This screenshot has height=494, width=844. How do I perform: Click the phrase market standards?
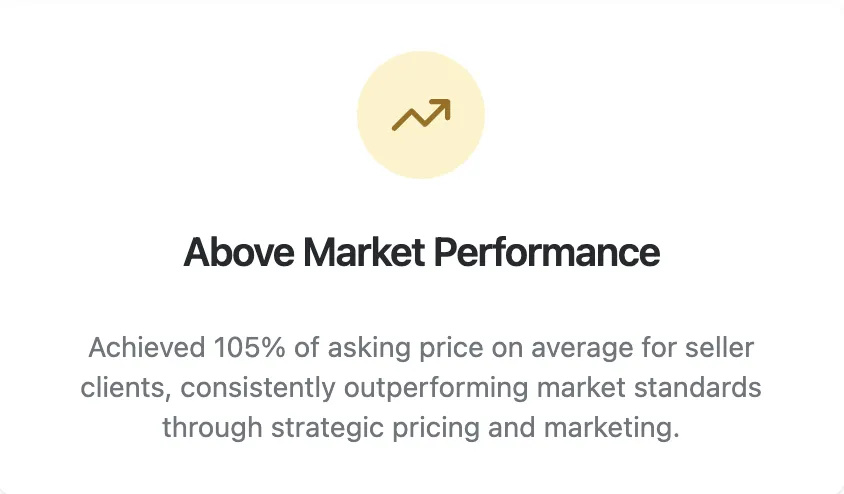639,388
